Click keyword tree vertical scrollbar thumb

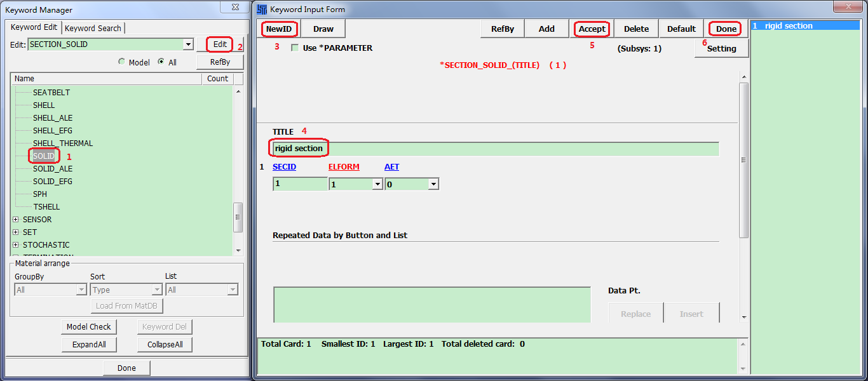click(238, 217)
